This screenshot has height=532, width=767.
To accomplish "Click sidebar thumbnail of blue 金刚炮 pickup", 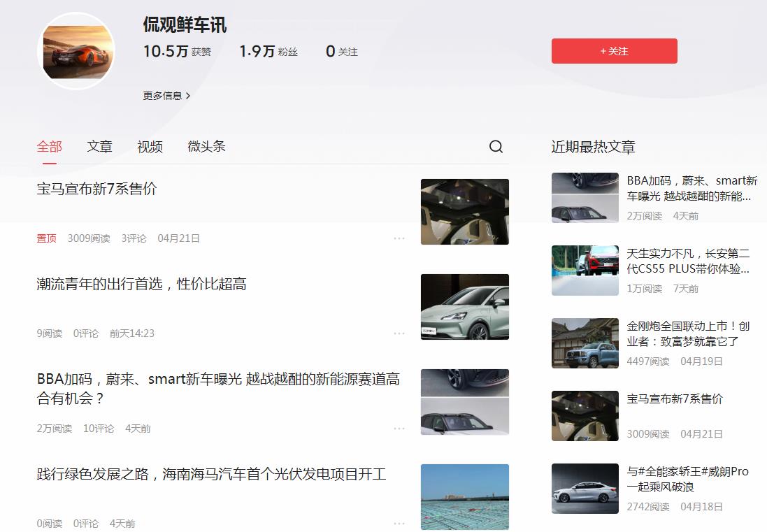I will point(585,343).
